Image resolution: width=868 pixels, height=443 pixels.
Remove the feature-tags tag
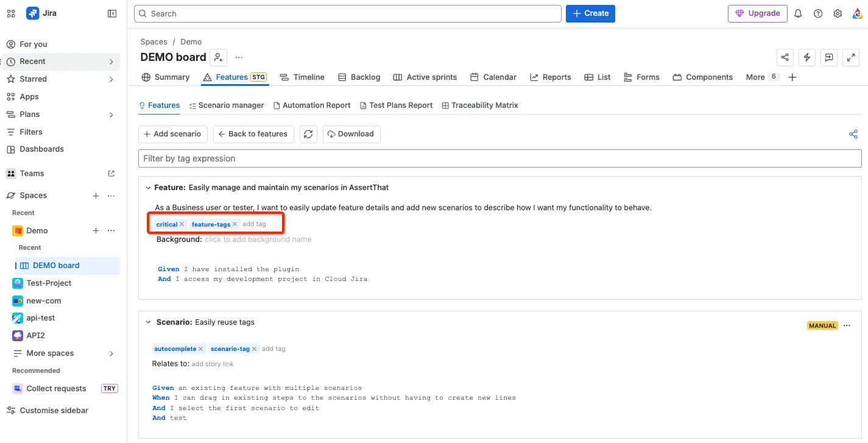point(235,224)
